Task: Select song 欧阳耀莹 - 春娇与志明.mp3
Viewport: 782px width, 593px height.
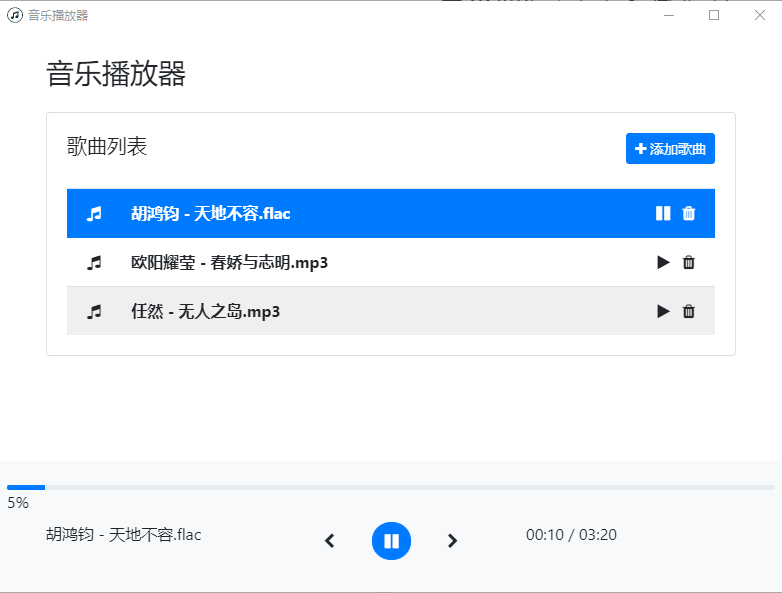Action: tap(391, 262)
